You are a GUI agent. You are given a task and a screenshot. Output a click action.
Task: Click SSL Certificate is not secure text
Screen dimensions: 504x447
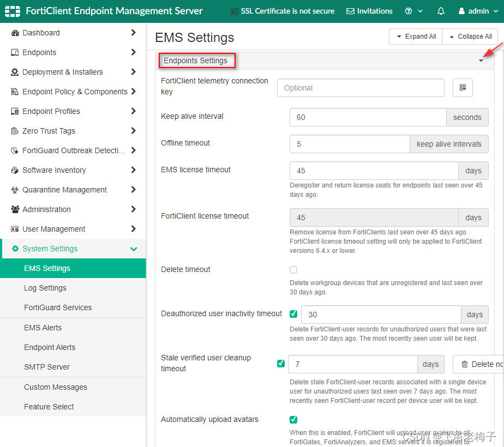[287, 11]
